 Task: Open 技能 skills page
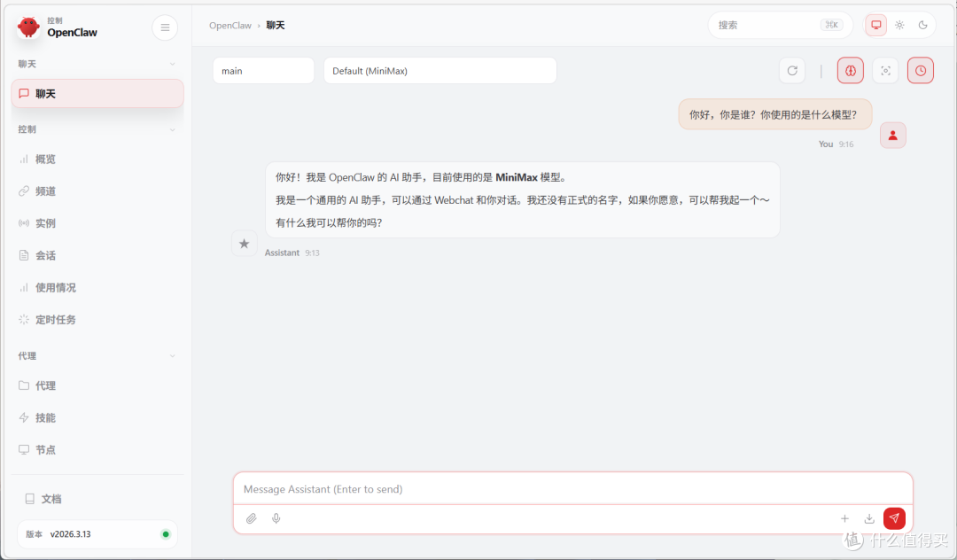[x=97, y=418]
